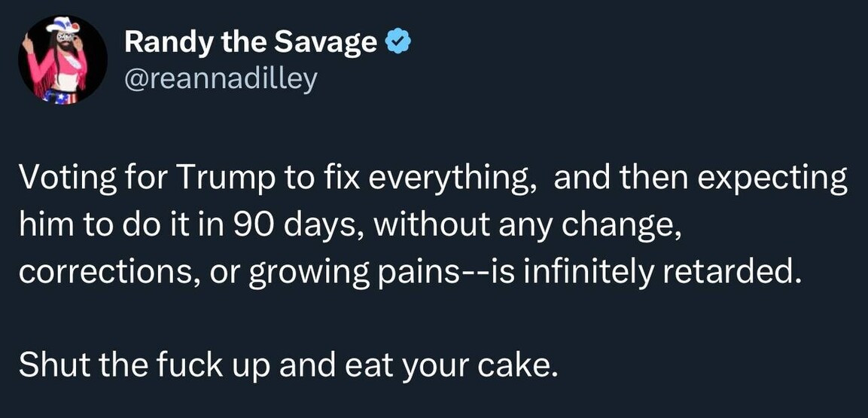The height and width of the screenshot is (418, 868).
Task: Click the word 'Voting' starting the tweet
Action: [56, 179]
